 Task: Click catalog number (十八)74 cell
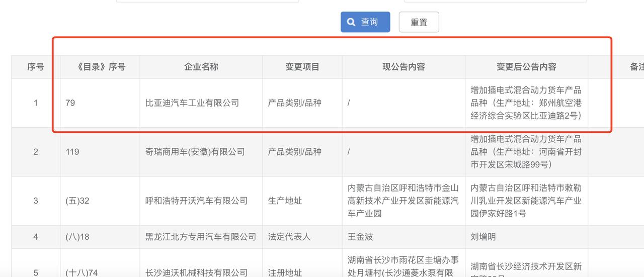click(x=100, y=263)
